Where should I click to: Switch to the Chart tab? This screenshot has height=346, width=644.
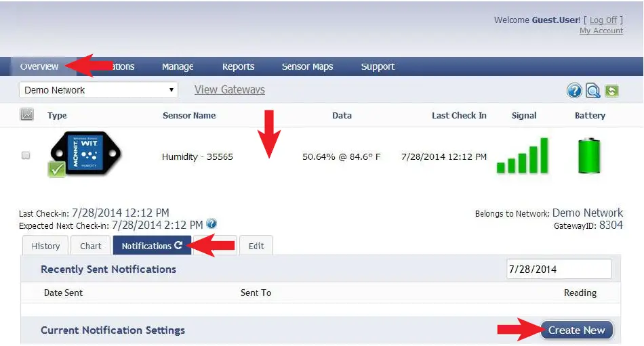click(90, 245)
